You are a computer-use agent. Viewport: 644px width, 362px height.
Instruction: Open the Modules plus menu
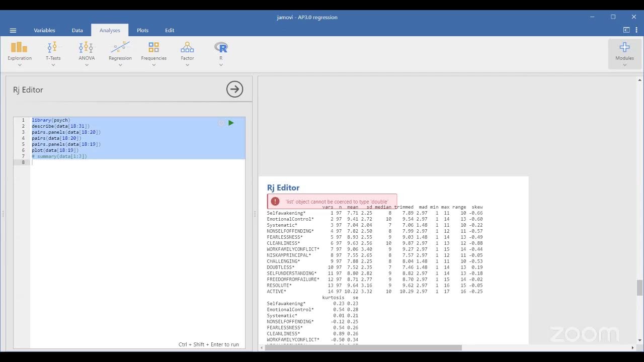tap(624, 54)
